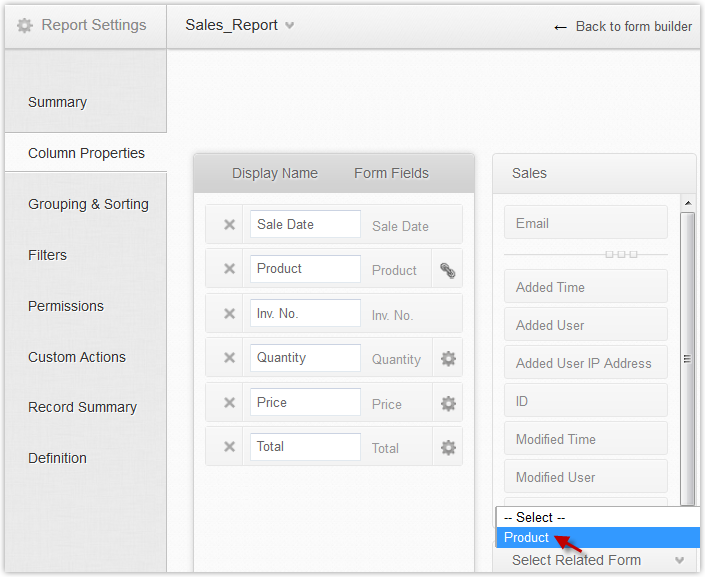Click Back to form builder link
This screenshot has height=577, width=705.
point(623,27)
